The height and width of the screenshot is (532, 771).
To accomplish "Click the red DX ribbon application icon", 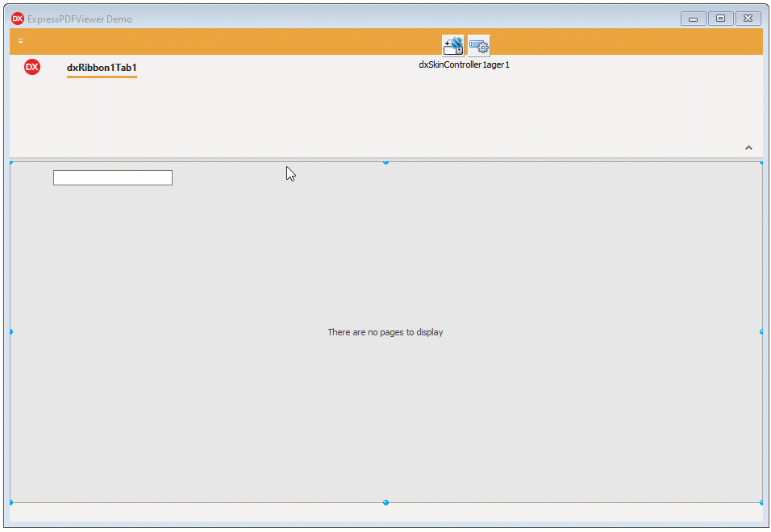I will click(x=32, y=68).
